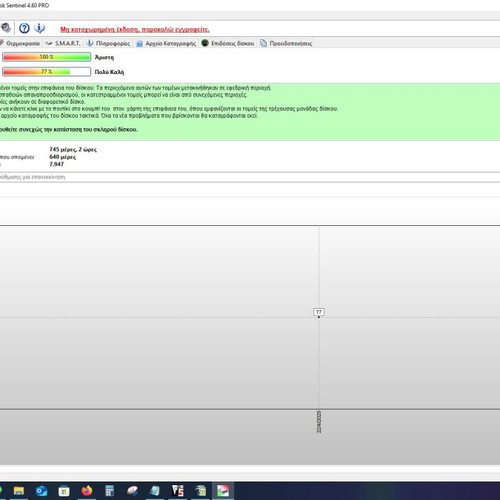Switch to the S.M.A.R.T. tab

pos(63,43)
